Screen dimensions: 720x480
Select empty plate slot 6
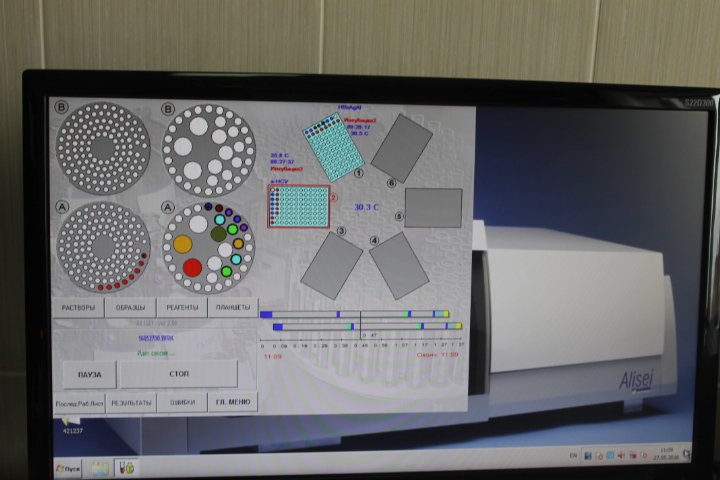coord(402,148)
